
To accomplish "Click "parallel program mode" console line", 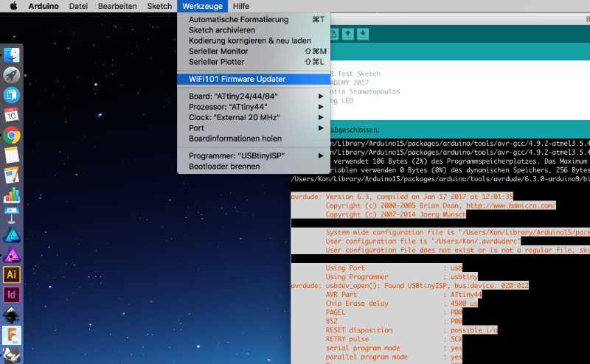I will coord(394,357).
